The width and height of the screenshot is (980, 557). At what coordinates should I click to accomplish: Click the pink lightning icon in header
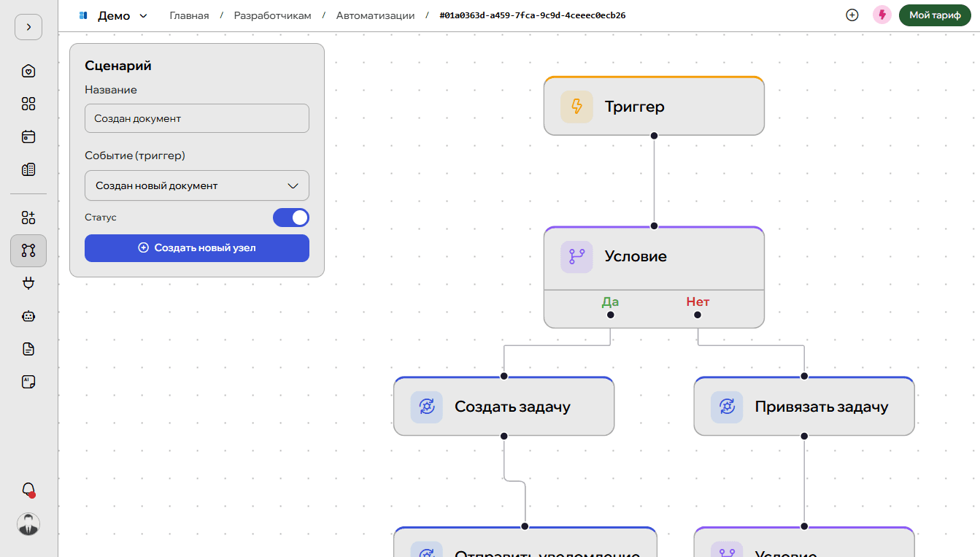click(x=882, y=15)
